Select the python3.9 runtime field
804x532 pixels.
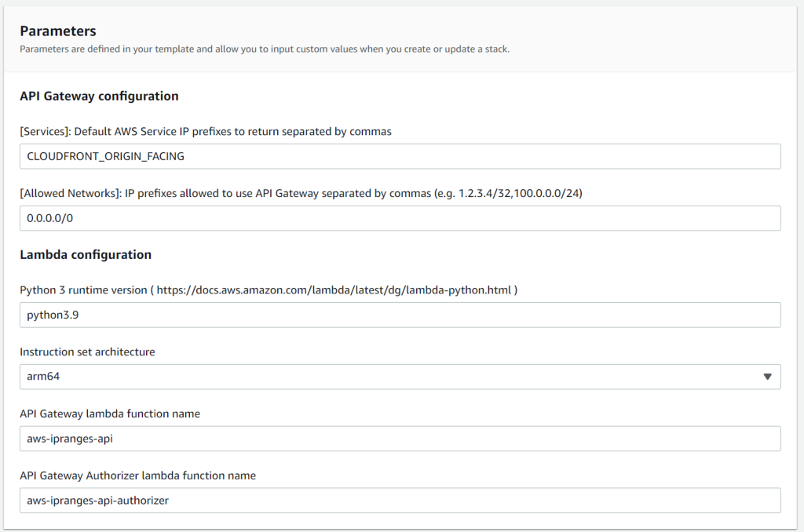click(x=400, y=315)
